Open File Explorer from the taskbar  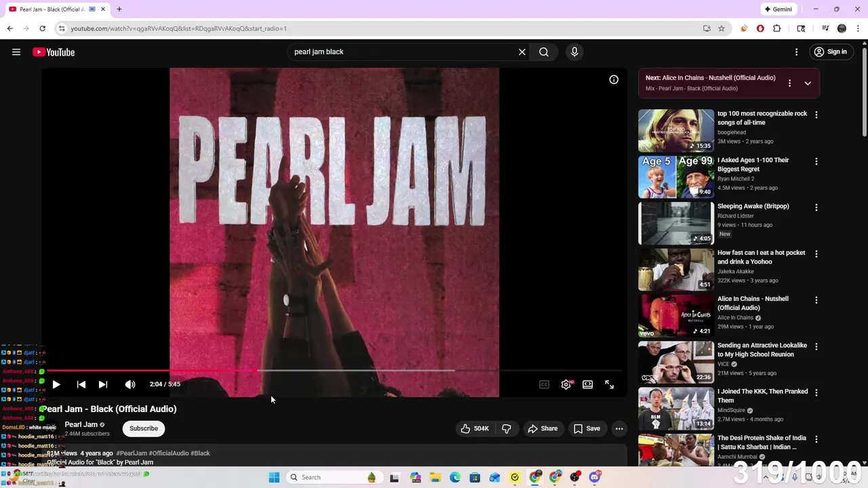tap(435, 477)
